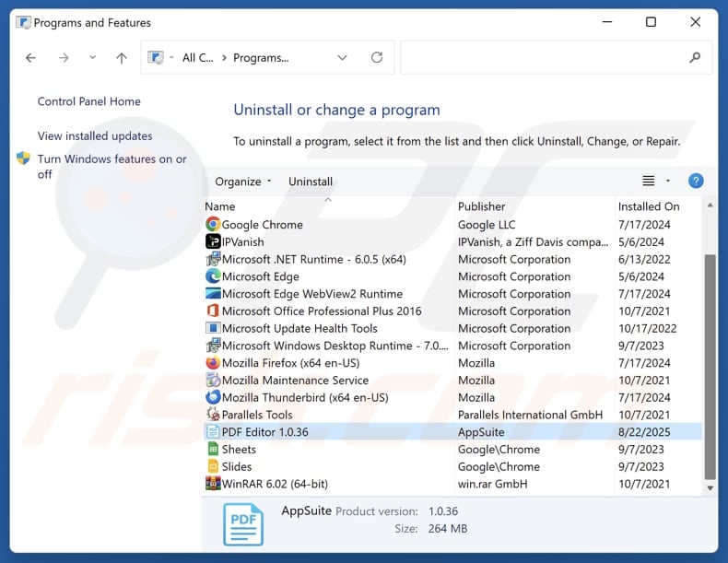Viewport: 728px width, 563px height.
Task: Select WinRAR 6.02 (64-bit) text
Action: 275,484
